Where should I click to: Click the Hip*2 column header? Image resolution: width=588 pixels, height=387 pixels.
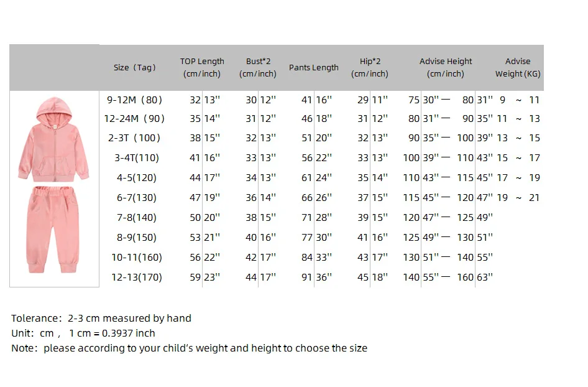369,67
